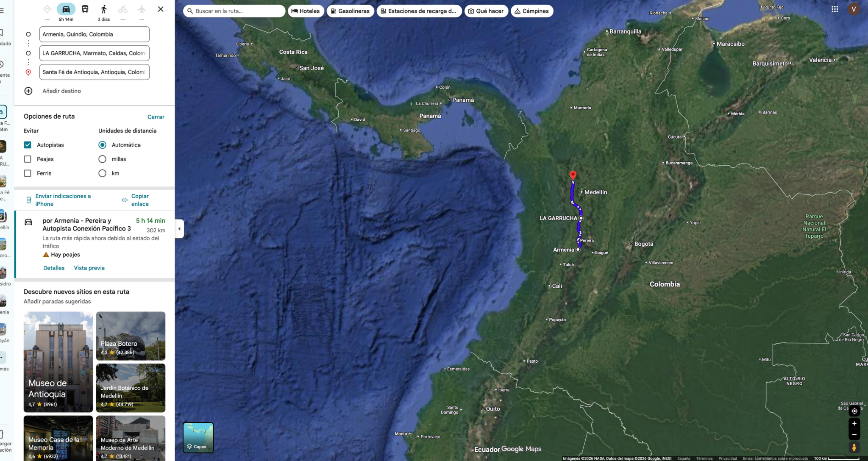
Task: Check the Peajes avoid checkbox
Action: tap(28, 159)
